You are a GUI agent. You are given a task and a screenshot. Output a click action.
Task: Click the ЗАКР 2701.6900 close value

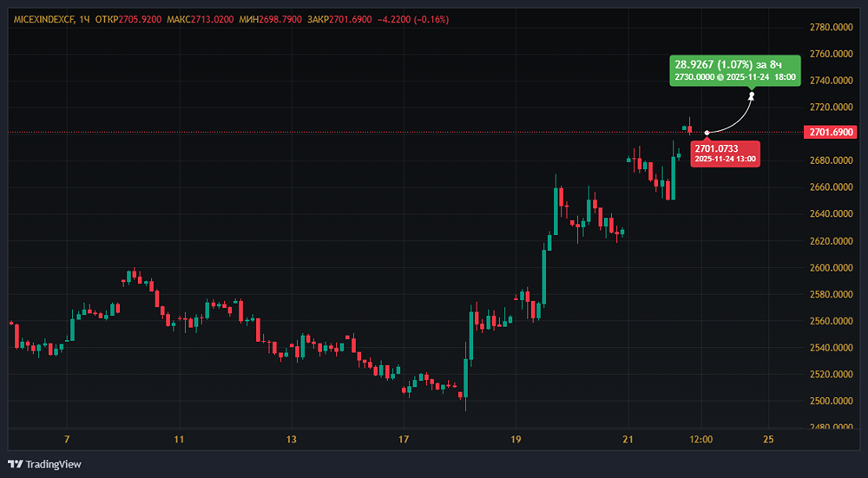(339, 19)
